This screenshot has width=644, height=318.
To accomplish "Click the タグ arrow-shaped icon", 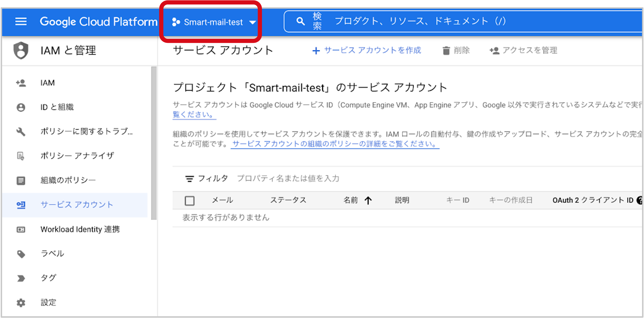I will (21, 278).
